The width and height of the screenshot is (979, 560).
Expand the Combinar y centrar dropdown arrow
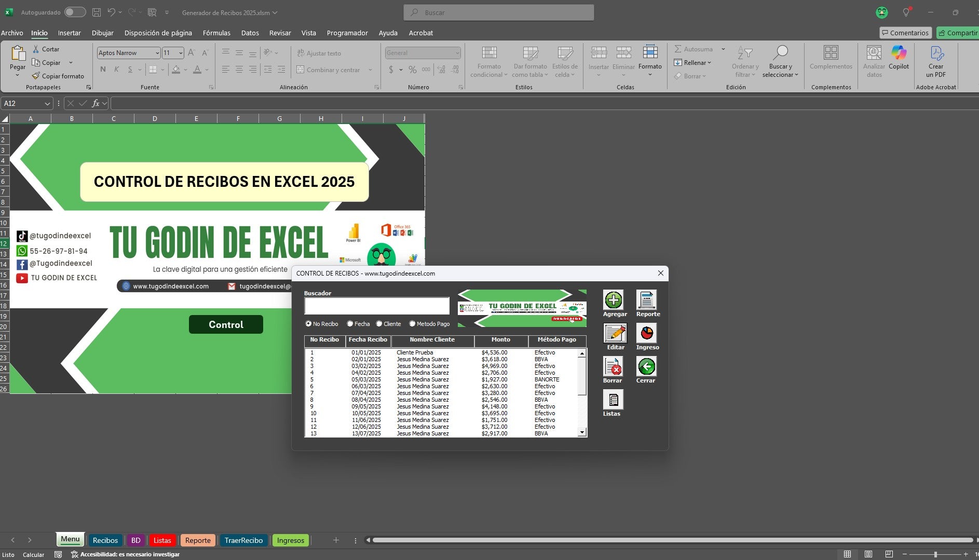tap(370, 70)
